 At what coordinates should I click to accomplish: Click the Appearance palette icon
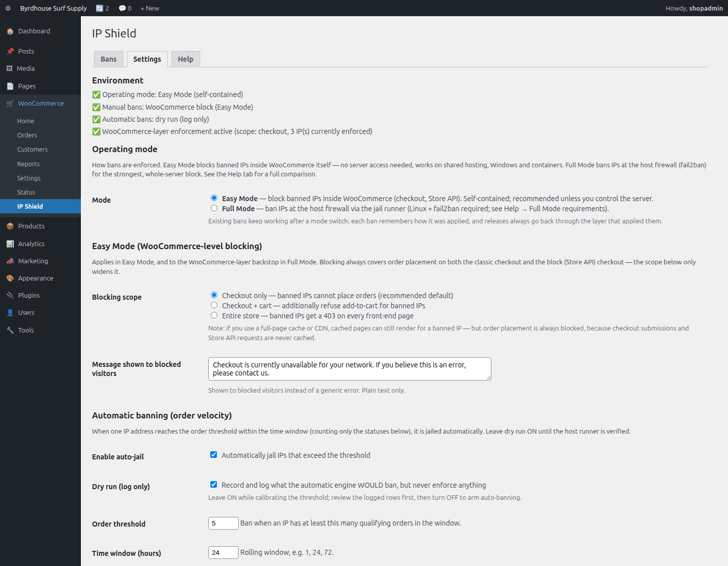pyautogui.click(x=10, y=278)
